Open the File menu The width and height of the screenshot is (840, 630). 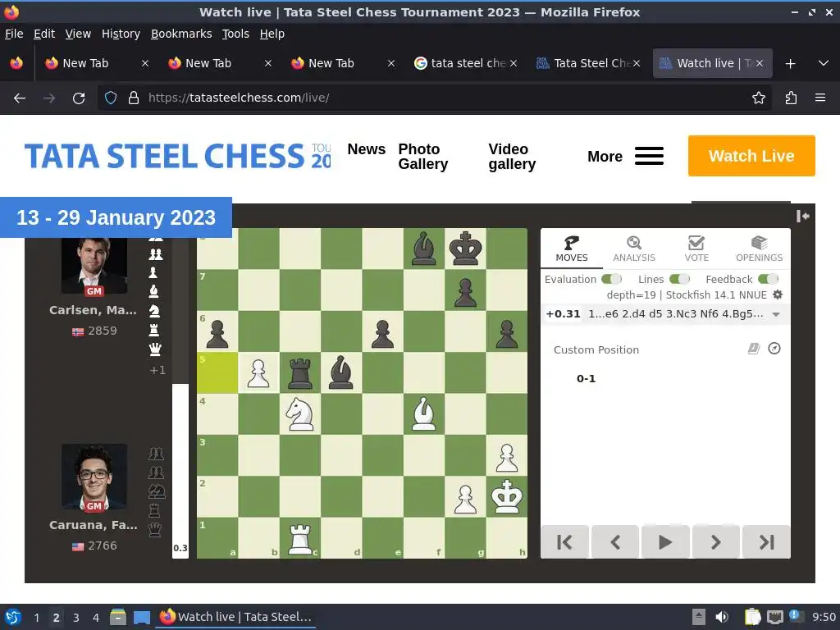14,34
